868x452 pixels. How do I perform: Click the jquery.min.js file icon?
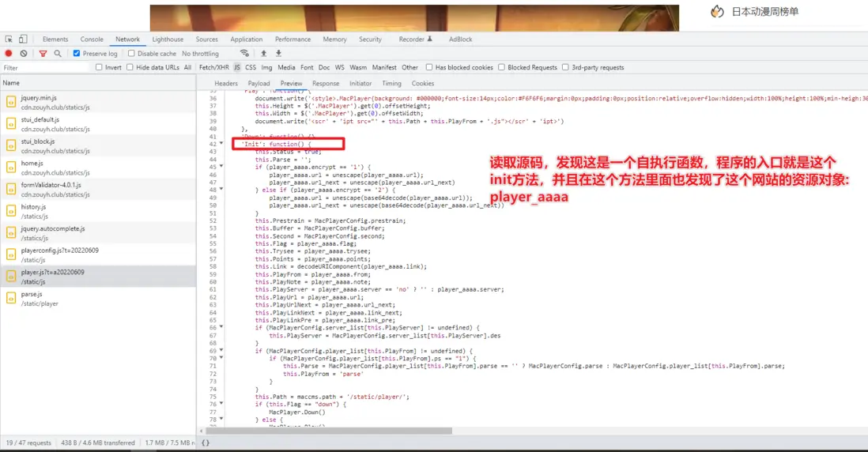tap(11, 102)
